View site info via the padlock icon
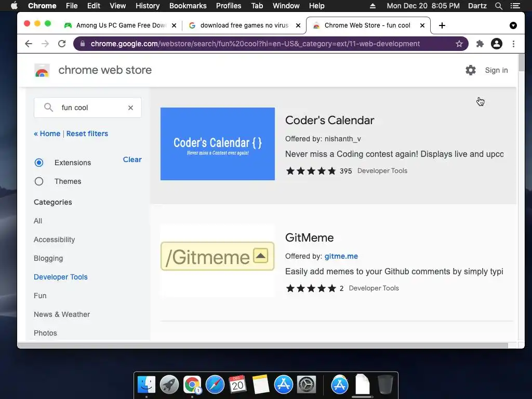This screenshot has height=399, width=532. tap(82, 44)
